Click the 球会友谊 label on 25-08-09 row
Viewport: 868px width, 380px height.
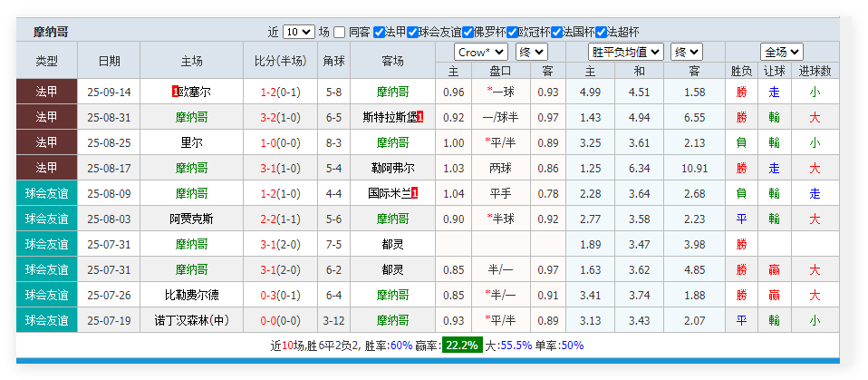click(x=46, y=193)
